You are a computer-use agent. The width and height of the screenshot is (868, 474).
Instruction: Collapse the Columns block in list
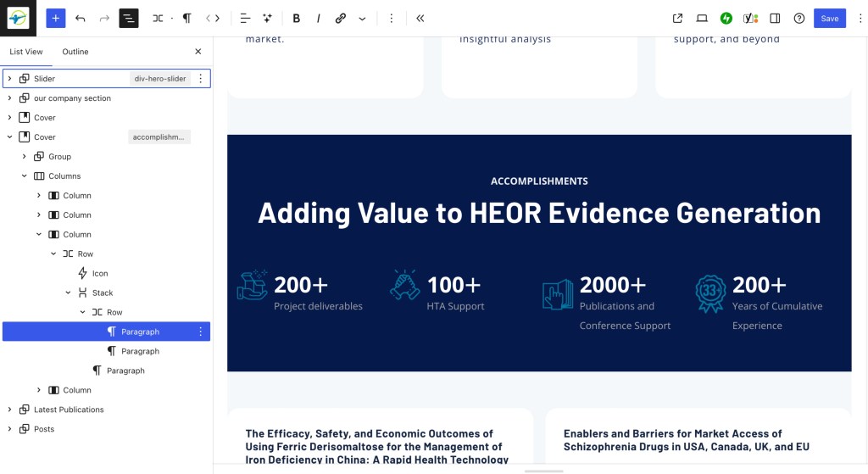tap(25, 176)
